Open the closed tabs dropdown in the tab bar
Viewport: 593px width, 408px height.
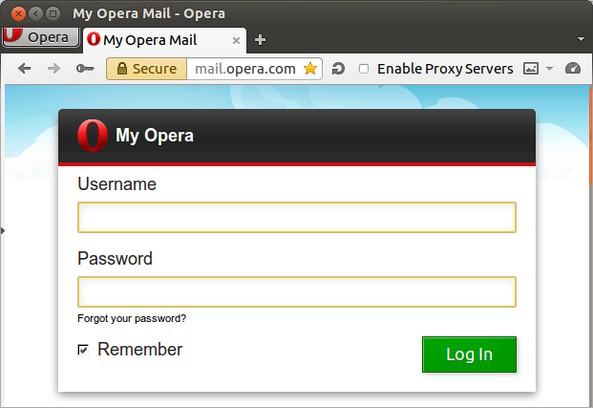(x=581, y=39)
